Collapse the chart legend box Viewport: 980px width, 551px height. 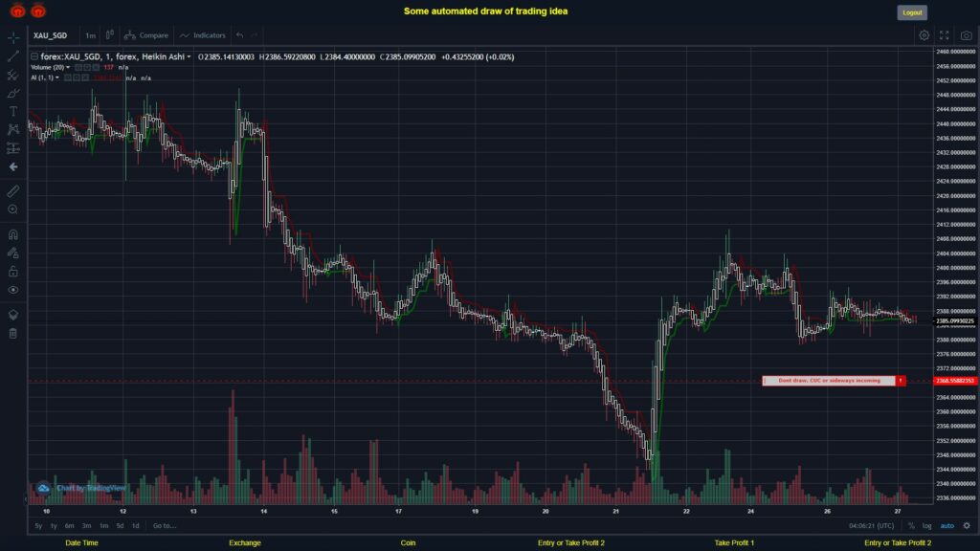tap(34, 56)
